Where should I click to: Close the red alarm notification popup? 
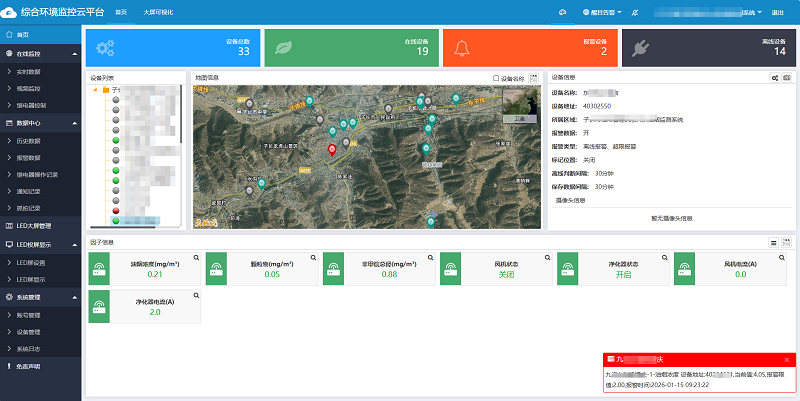(x=788, y=358)
